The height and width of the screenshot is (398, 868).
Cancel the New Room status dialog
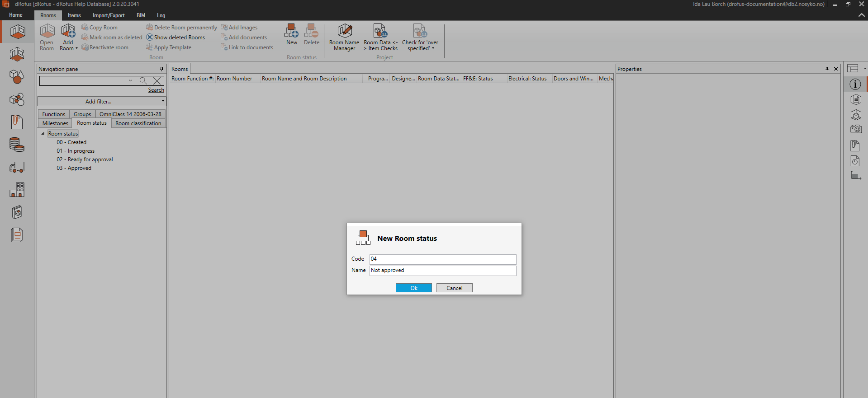click(x=455, y=288)
